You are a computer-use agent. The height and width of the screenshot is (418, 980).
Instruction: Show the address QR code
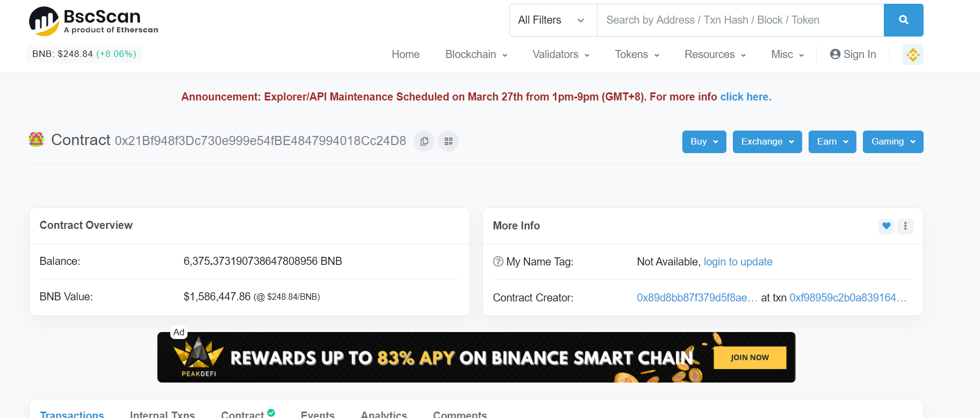click(x=449, y=141)
